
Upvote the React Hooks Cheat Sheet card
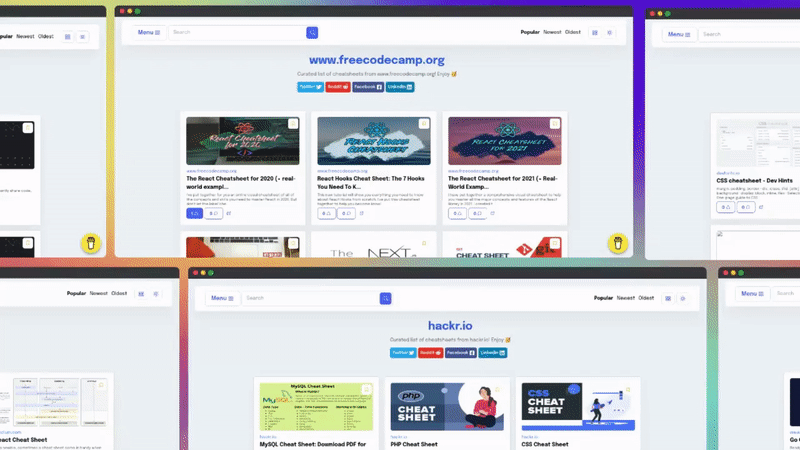(327, 213)
